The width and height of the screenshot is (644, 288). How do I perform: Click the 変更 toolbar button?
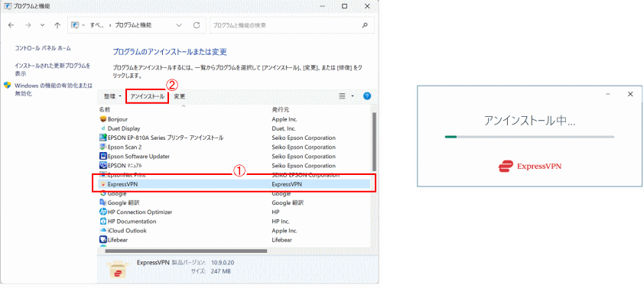click(x=180, y=96)
